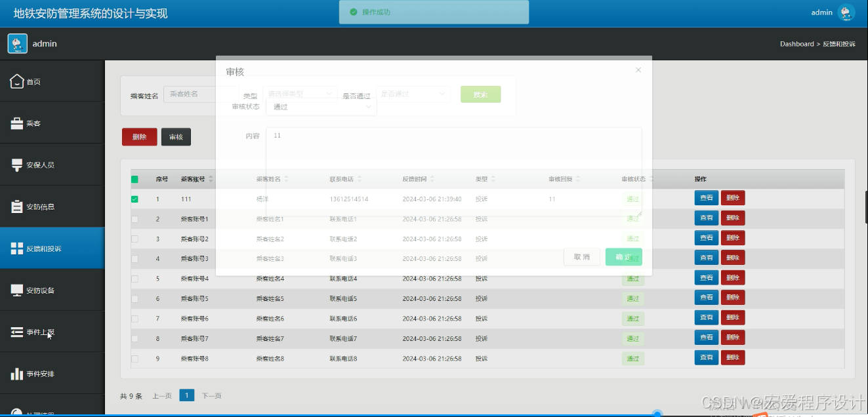Toggle the select-all header checkbox
The width and height of the screenshot is (868, 417).
tap(134, 179)
